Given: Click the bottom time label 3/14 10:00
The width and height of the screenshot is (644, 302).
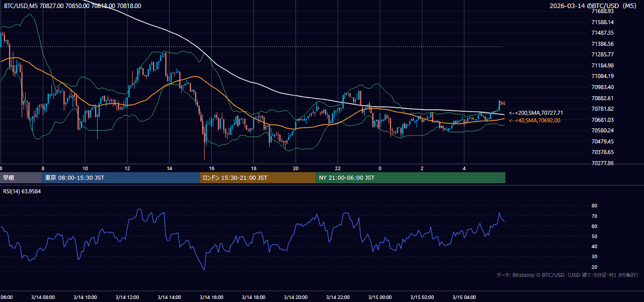Looking at the screenshot, I should click(85, 297).
